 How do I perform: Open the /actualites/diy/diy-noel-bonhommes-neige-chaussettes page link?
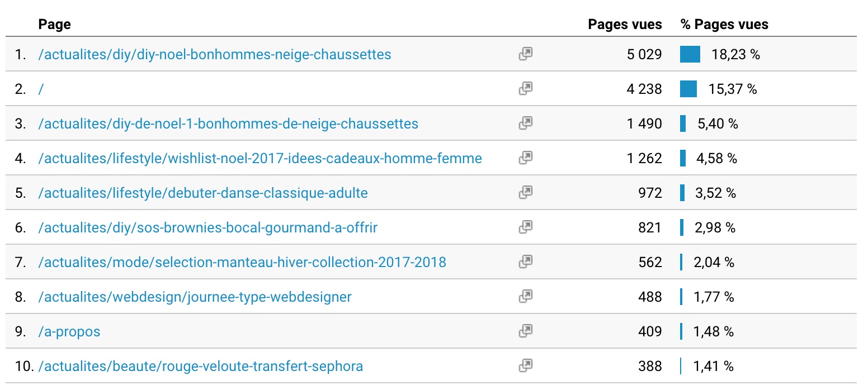[214, 54]
